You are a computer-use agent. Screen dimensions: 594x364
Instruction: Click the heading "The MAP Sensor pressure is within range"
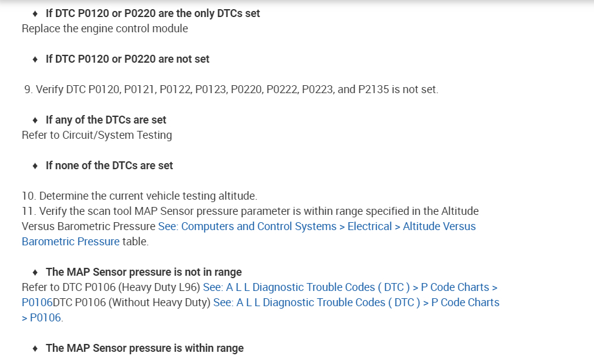coord(144,348)
